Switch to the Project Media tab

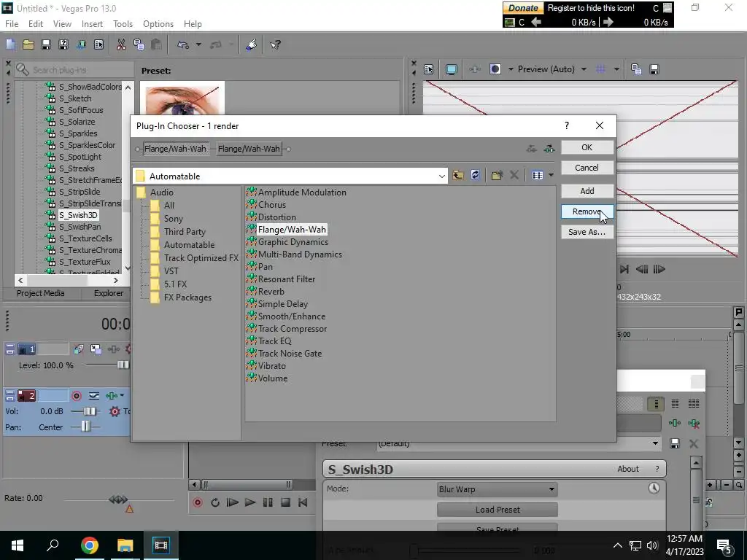point(41,293)
